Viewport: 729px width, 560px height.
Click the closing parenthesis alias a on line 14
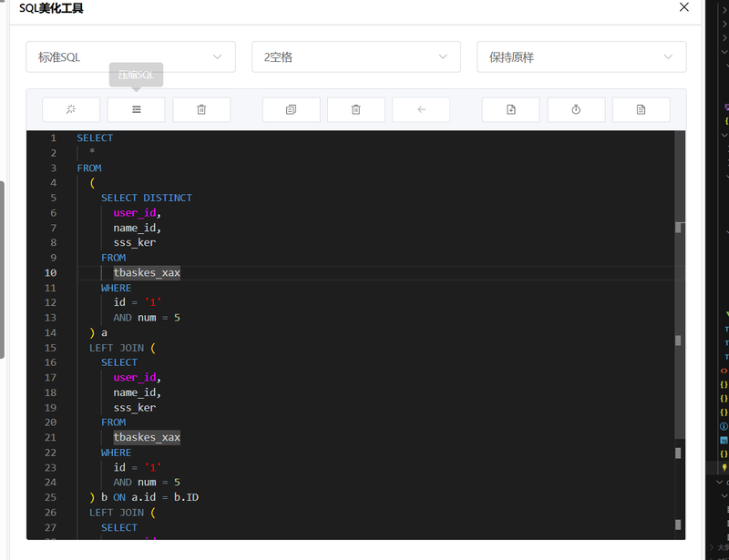[98, 332]
